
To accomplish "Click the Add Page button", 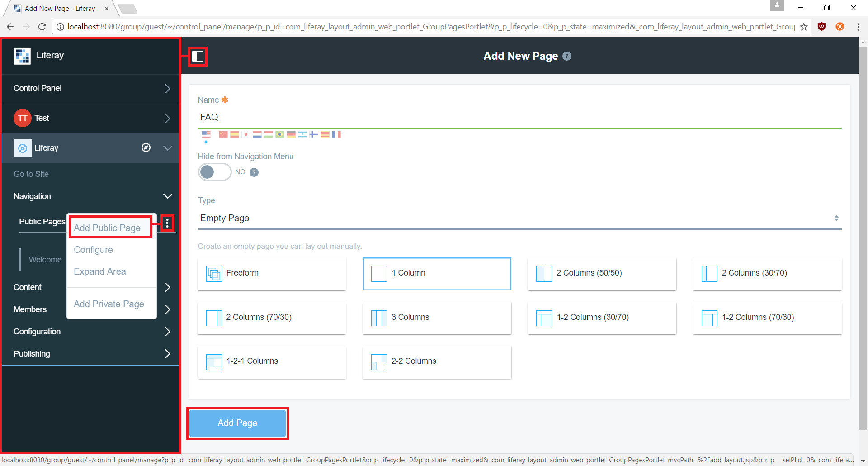I will (x=237, y=423).
